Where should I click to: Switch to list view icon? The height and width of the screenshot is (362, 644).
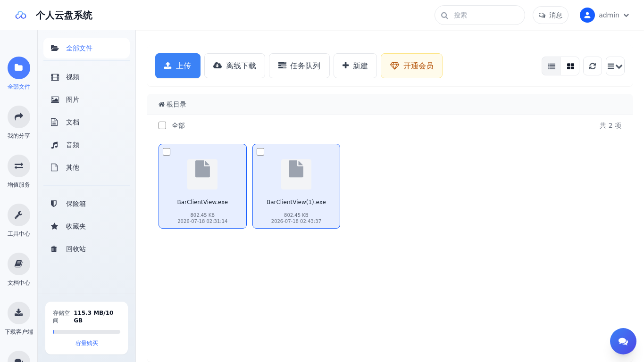pos(551,66)
